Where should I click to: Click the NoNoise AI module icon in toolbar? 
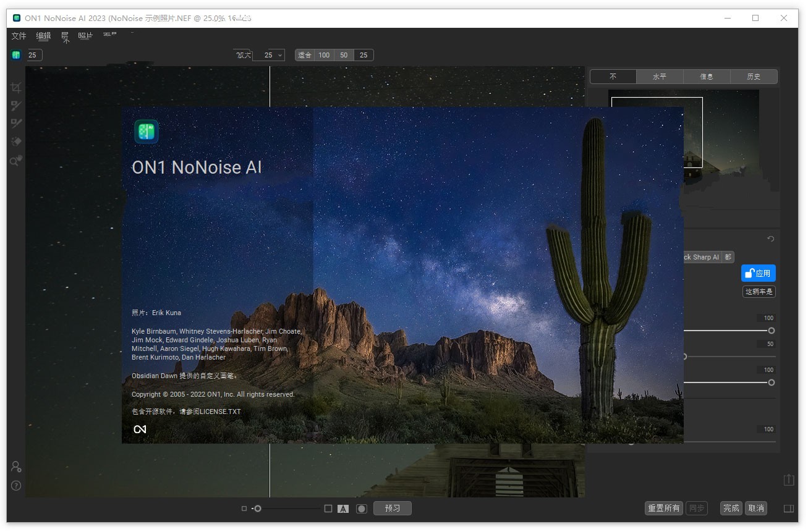pos(16,55)
